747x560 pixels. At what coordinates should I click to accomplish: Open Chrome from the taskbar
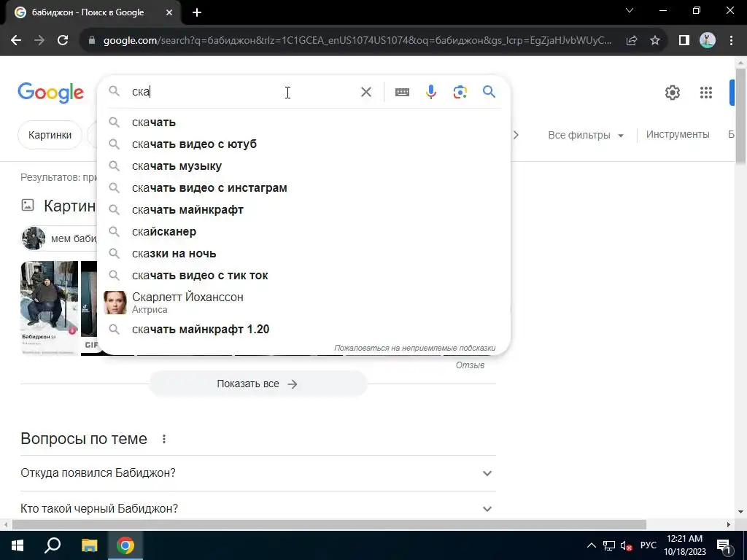pos(125,545)
